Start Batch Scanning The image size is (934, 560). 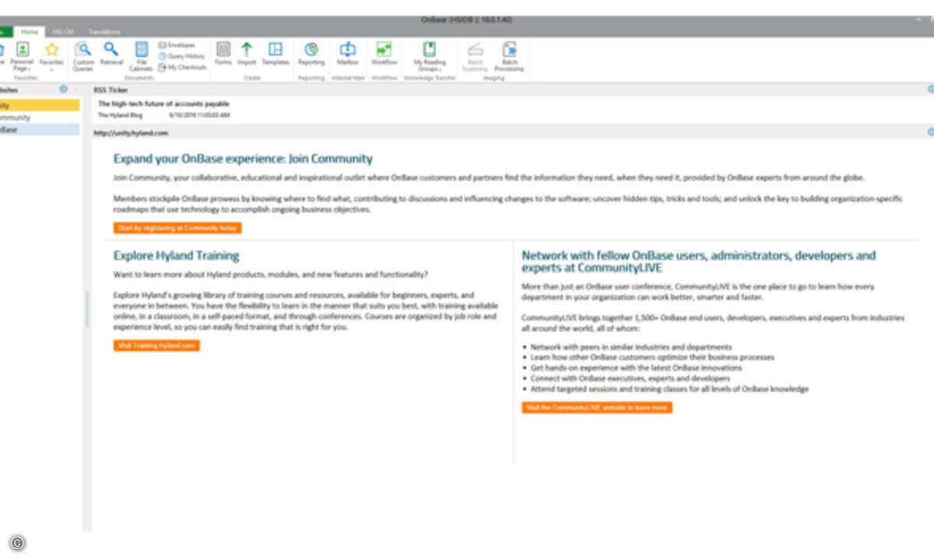click(x=475, y=56)
